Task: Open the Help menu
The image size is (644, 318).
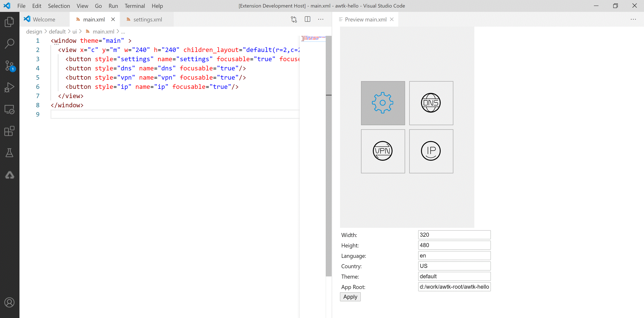Action: pyautogui.click(x=157, y=6)
